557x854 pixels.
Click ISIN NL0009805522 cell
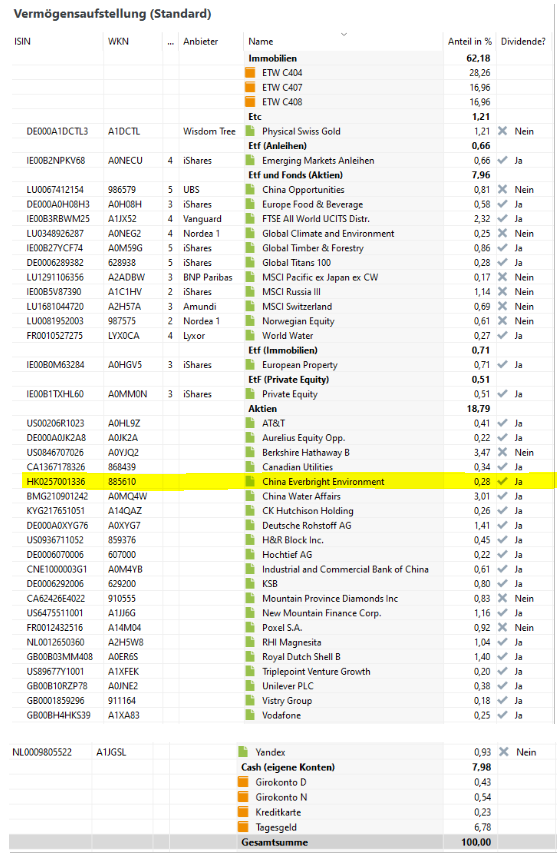[x=42, y=752]
